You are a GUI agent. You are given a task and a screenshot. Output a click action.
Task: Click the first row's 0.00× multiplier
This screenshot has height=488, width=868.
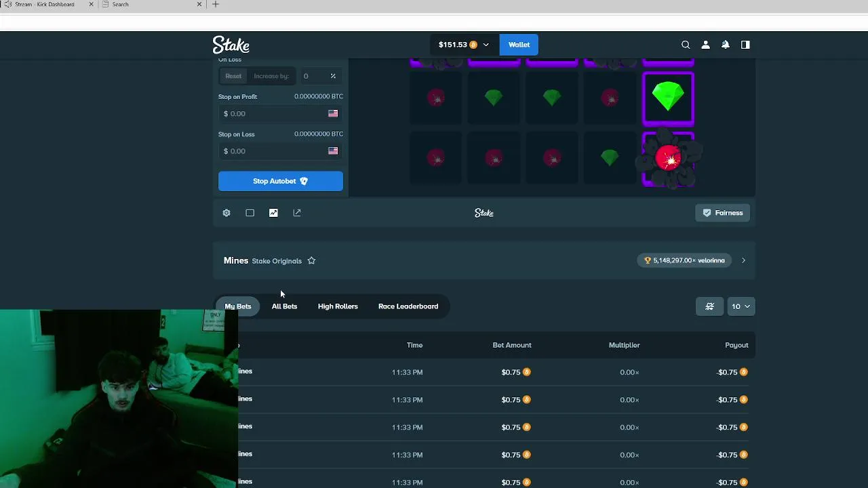pyautogui.click(x=629, y=372)
